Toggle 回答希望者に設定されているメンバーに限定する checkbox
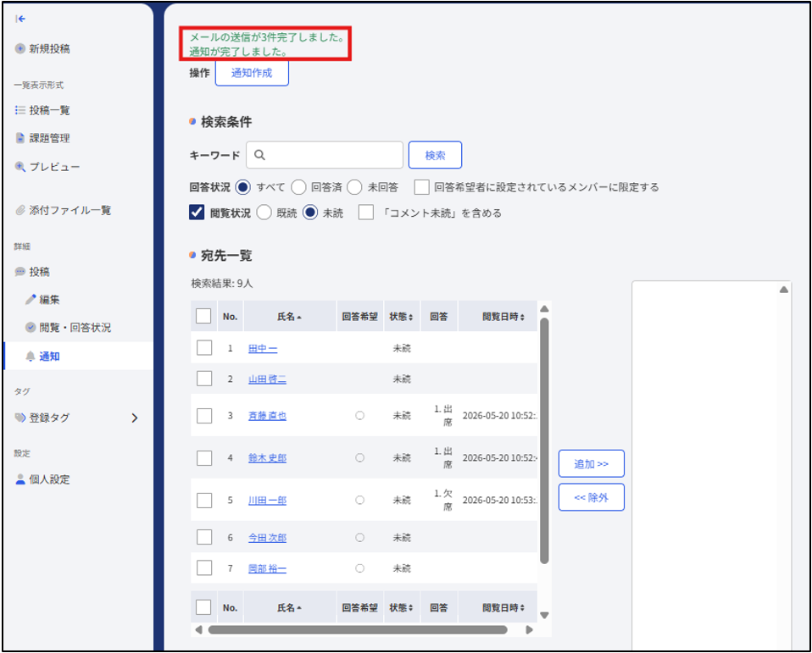Image resolution: width=812 pixels, height=653 pixels. (421, 187)
